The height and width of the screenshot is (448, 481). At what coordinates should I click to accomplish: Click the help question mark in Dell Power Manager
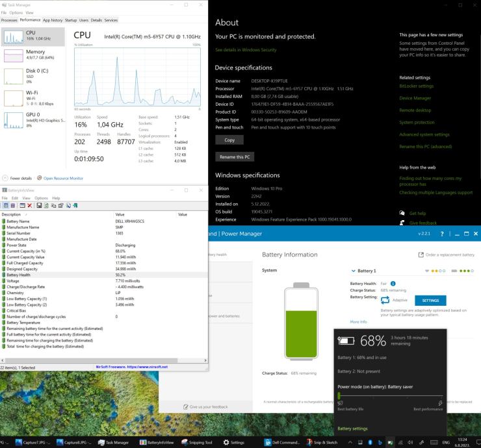442,234
